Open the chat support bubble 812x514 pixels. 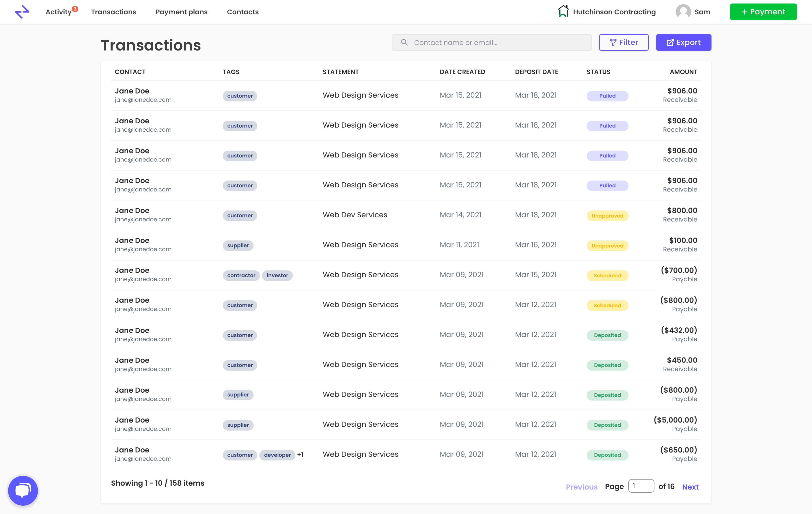coord(23,490)
